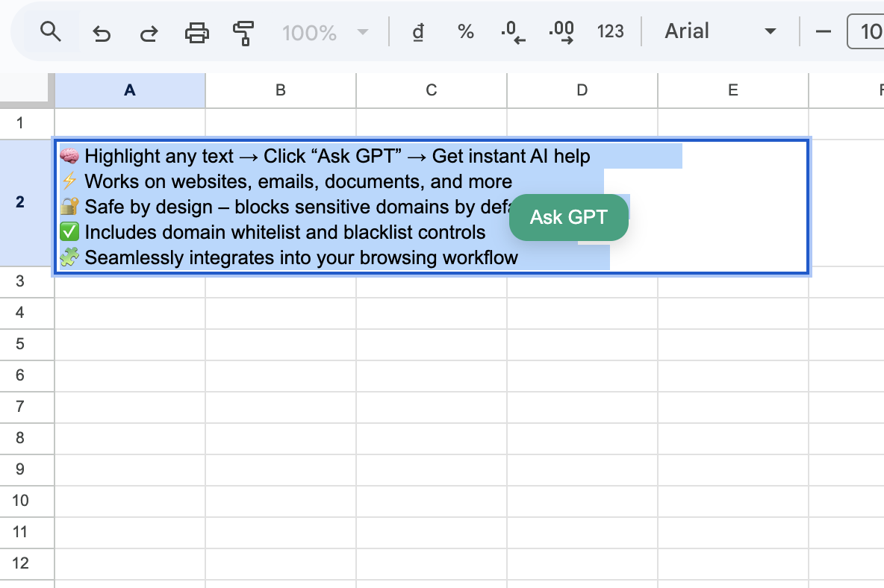Open the 100% zoom dropdown
This screenshot has height=588, width=884.
326,33
